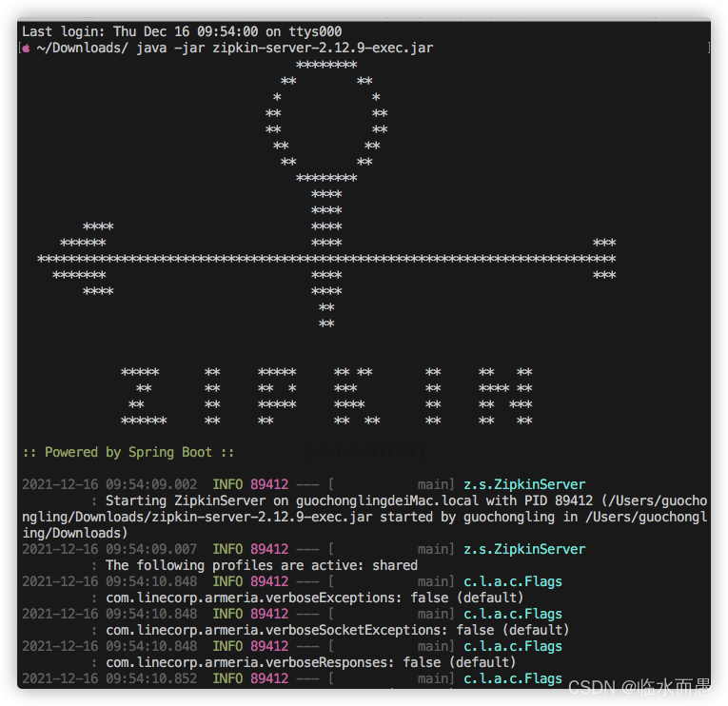Click 'INFO' on the 09:54:09.002 row
Image resolution: width=728 pixels, height=706 pixels.
click(227, 484)
